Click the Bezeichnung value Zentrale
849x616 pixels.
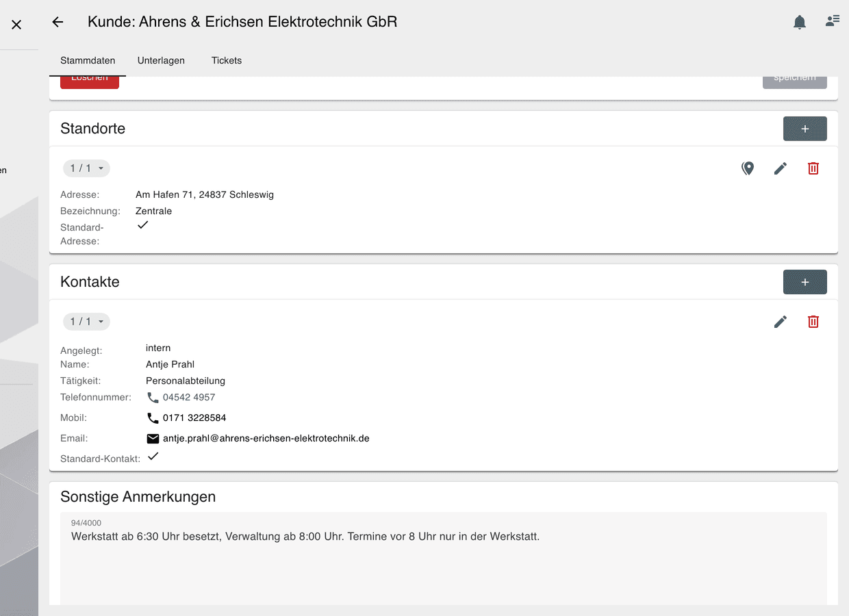tap(153, 211)
